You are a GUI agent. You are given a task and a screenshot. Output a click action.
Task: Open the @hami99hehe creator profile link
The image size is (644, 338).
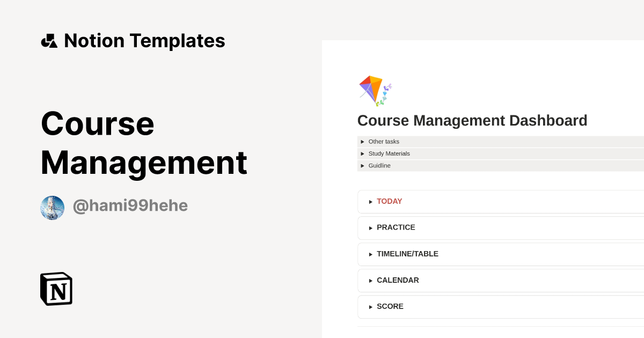130,206
